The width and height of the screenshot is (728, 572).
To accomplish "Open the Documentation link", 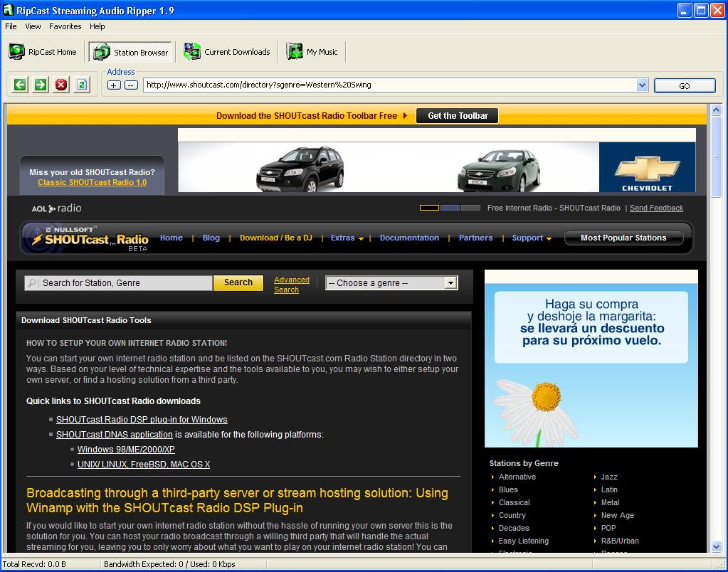I will point(409,238).
